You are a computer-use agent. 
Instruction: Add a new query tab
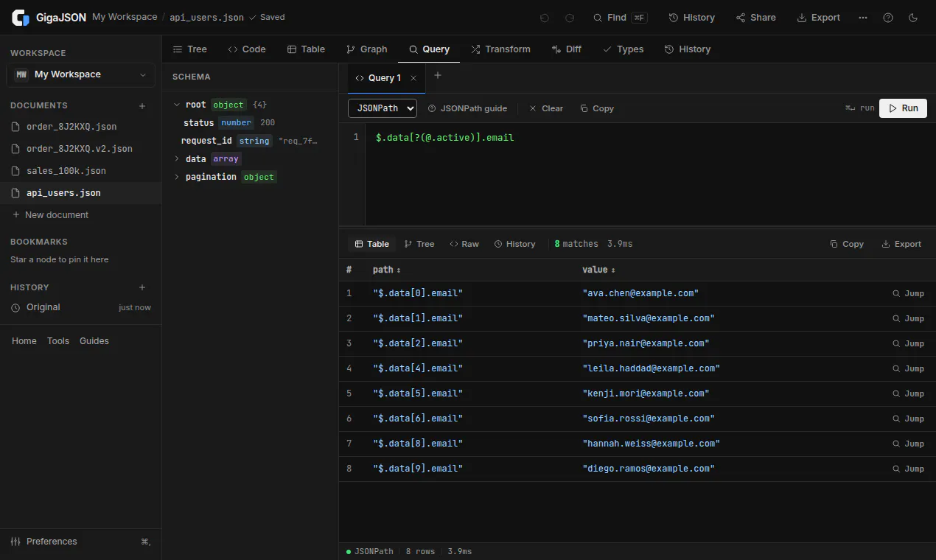(x=438, y=75)
